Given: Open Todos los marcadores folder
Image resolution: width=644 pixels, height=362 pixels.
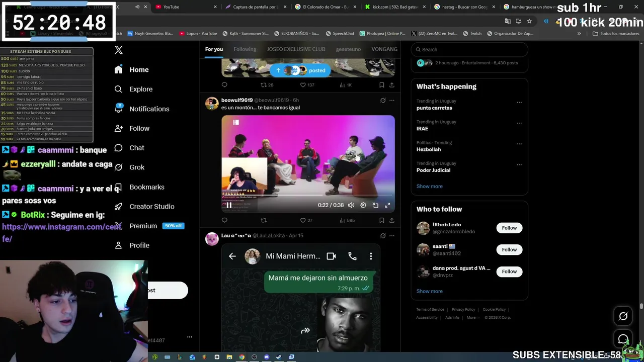Looking at the screenshot, I should tap(616, 34).
